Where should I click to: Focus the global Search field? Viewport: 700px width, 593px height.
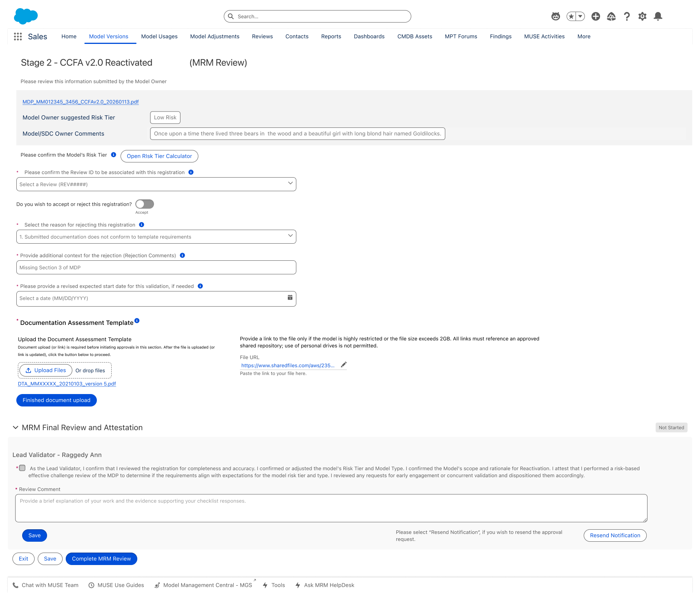317,16
